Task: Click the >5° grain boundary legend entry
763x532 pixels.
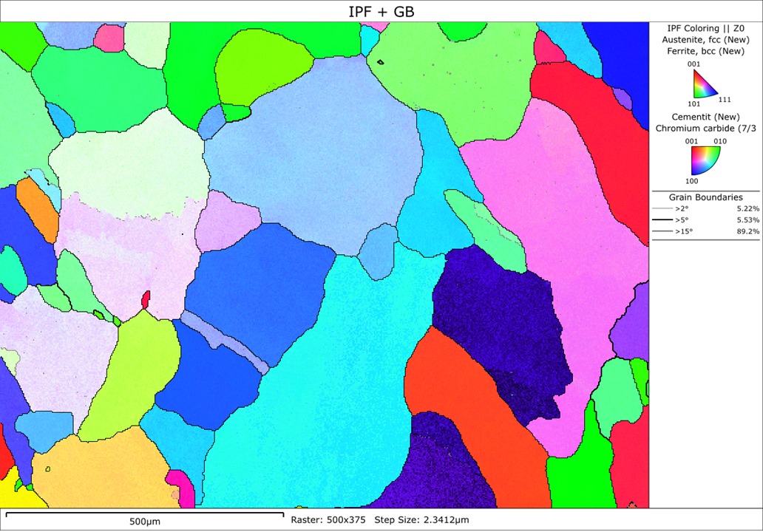Action: (705, 219)
